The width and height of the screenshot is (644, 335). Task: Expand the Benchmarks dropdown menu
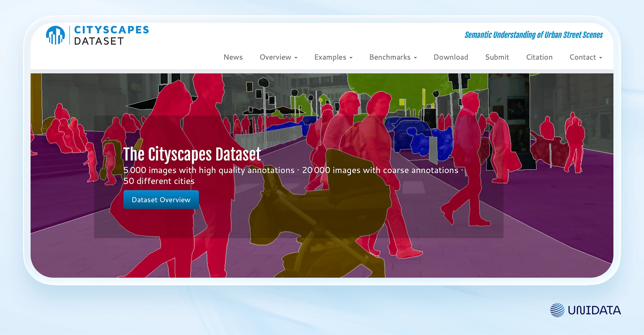click(393, 57)
